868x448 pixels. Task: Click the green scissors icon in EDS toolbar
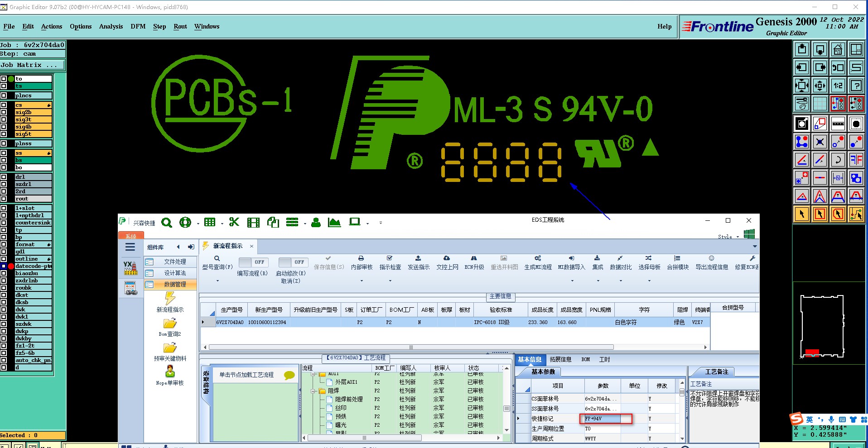coord(234,222)
